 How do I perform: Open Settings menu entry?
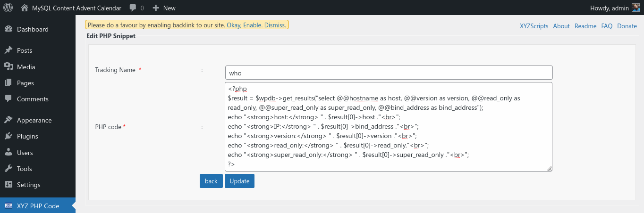click(x=29, y=185)
